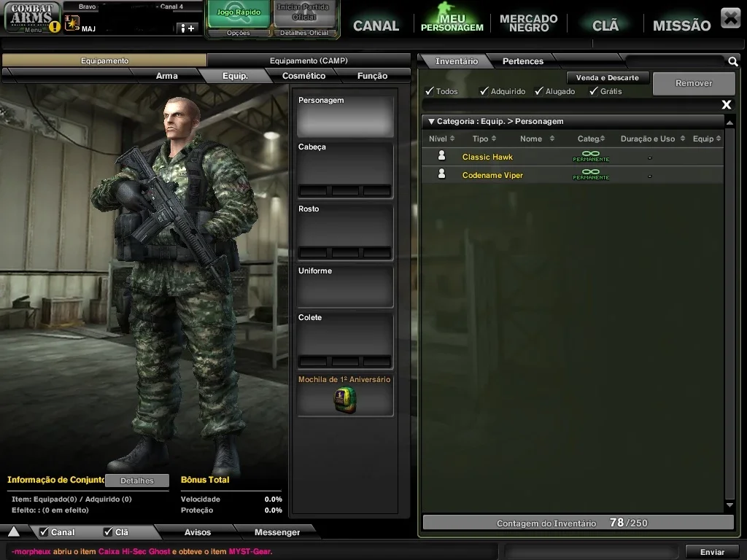Image resolution: width=747 pixels, height=560 pixels.
Task: Click the Classic Hawk character type icon
Action: point(441,156)
